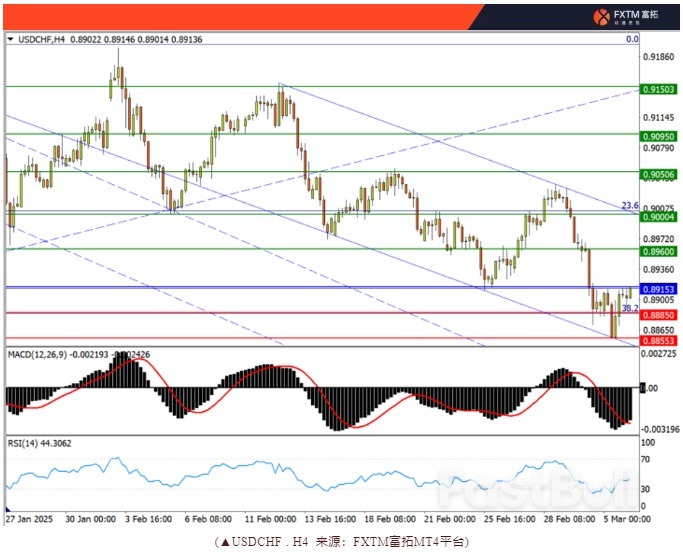
Task: Click the FXTM logo icon
Action: (602, 16)
